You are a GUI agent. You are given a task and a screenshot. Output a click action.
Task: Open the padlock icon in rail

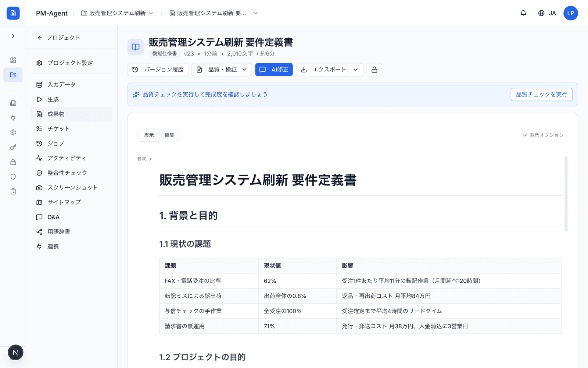(x=13, y=162)
